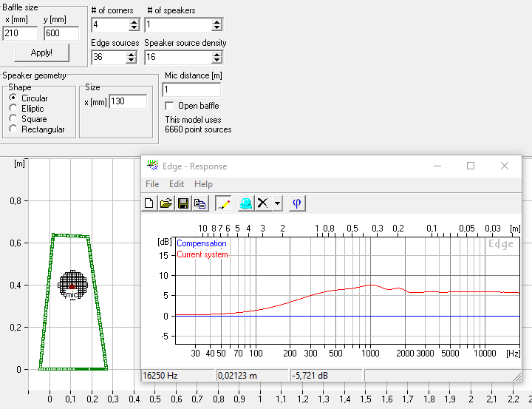Click the Mic distance [m] field
Viewport: 532px width, 409px height.
[x=191, y=89]
